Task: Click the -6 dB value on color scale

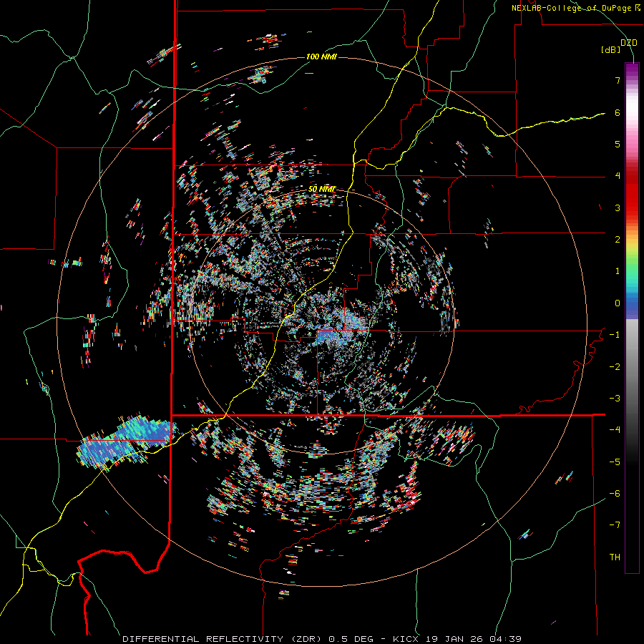Action: (x=615, y=494)
